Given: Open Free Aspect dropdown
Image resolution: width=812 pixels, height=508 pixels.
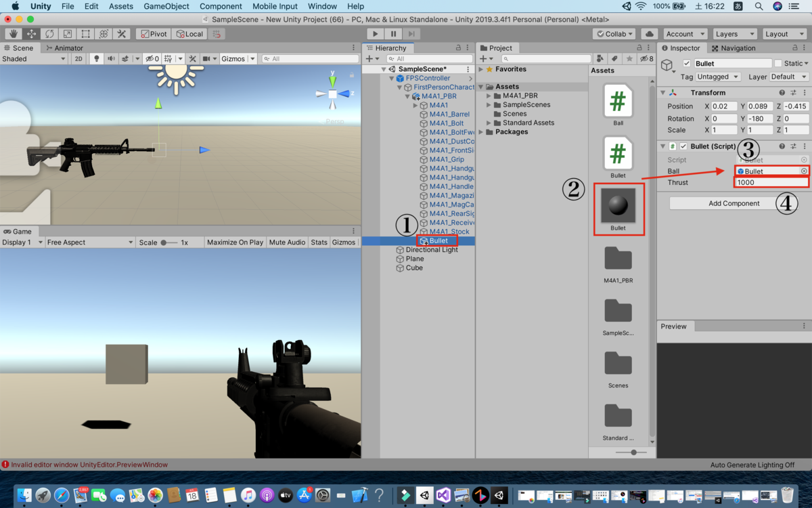Looking at the screenshot, I should 90,242.
